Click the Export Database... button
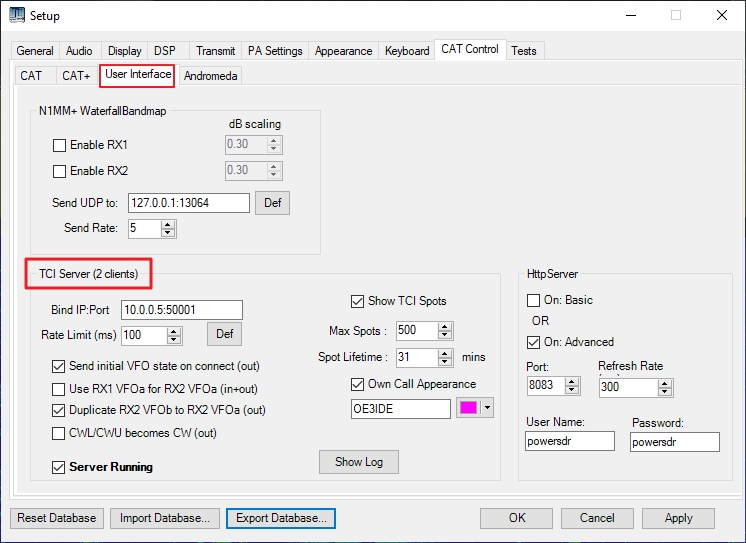Screen dimensions: 746x543 (280, 518)
